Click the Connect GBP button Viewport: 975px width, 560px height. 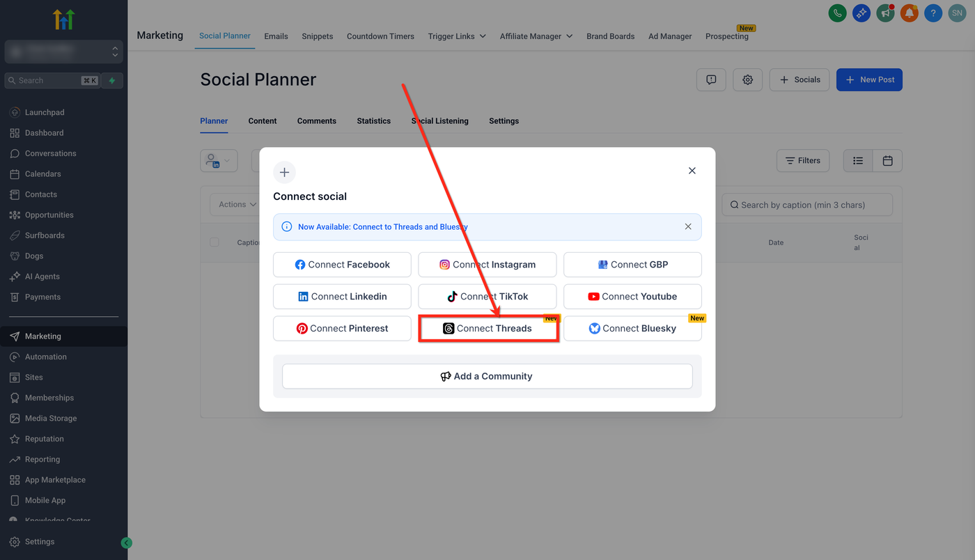pyautogui.click(x=632, y=265)
